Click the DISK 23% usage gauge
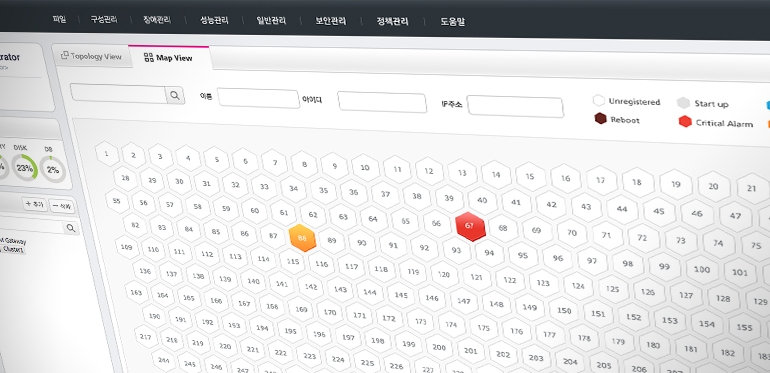 point(24,167)
